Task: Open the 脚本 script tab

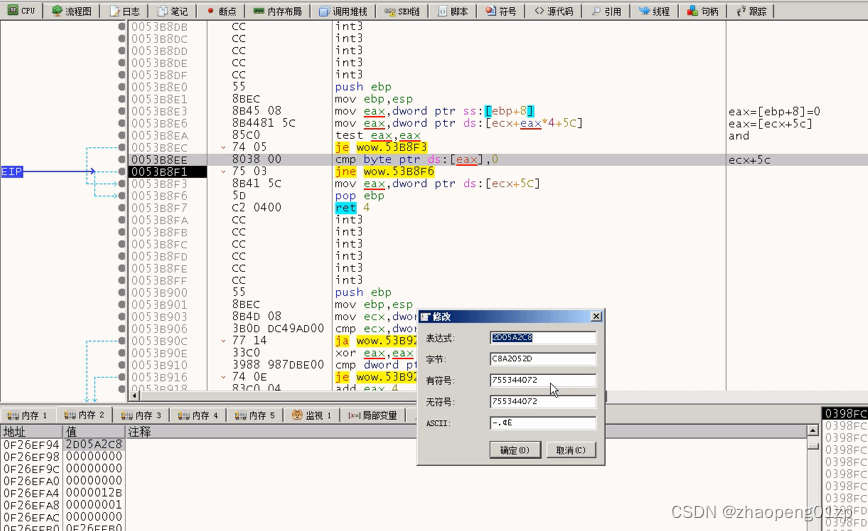Action: [453, 11]
